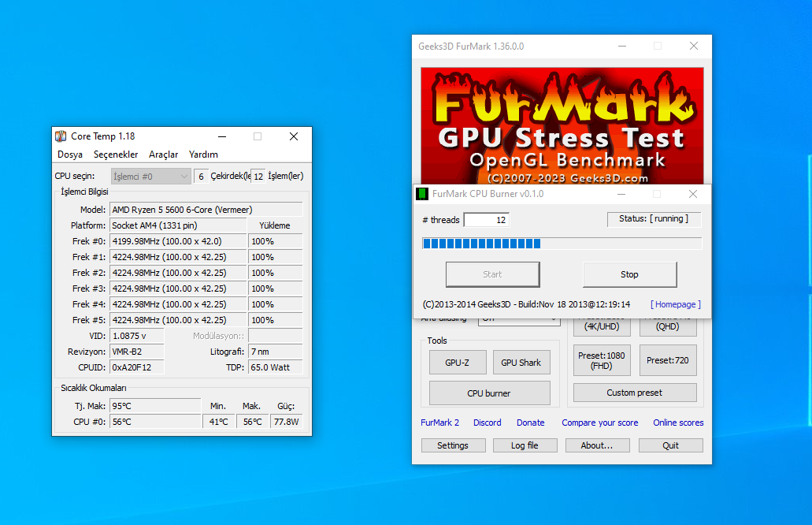Click the Tj. Mak value 95°C
Screen dimensions: 812x525
tap(155, 406)
